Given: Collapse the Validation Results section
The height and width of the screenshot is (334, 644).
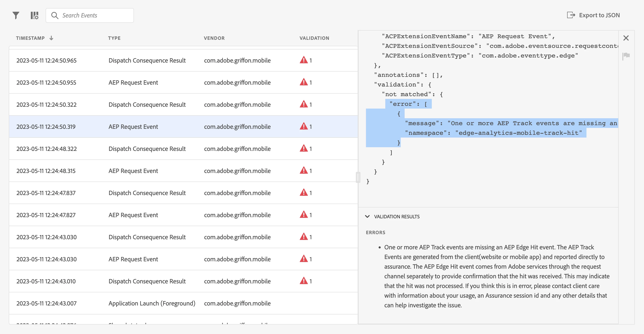Looking at the screenshot, I should 367,216.
